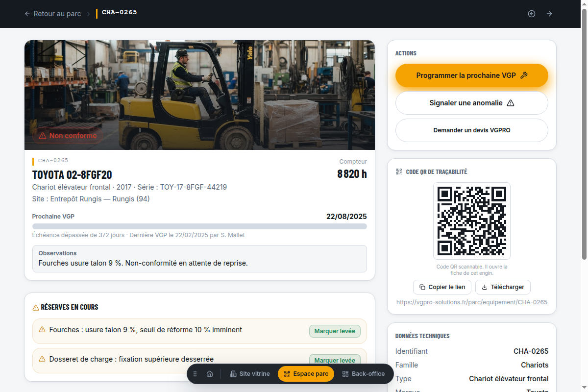Click Demander un devis VGPRO button

pyautogui.click(x=471, y=130)
